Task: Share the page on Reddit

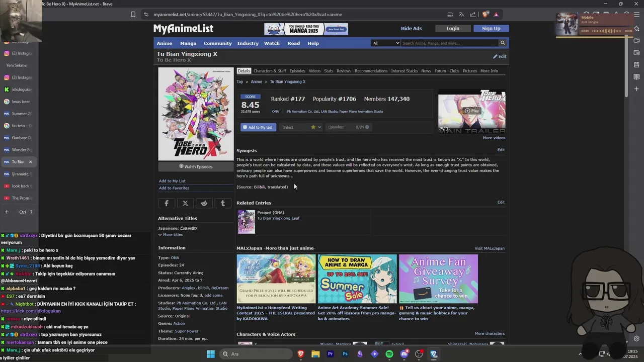Action: [204, 203]
